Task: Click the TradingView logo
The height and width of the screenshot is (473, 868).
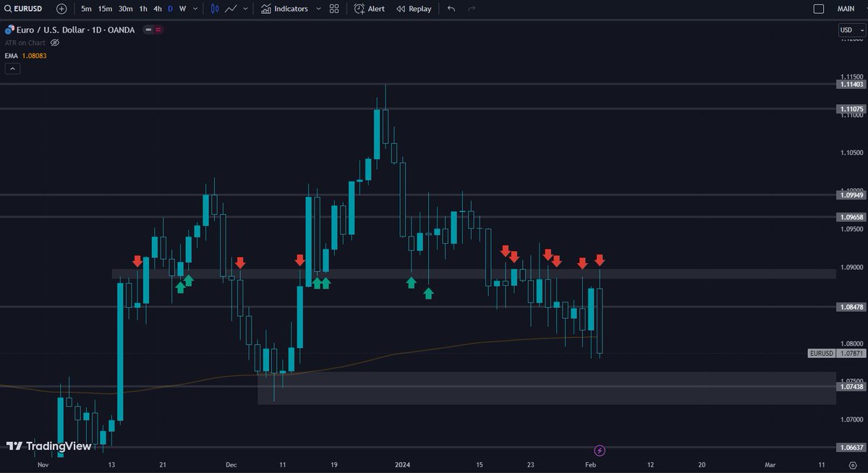Action: click(x=49, y=446)
